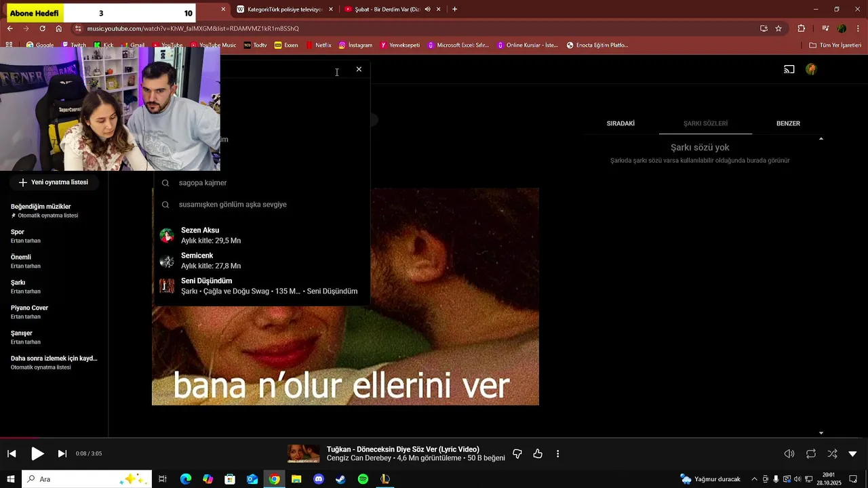This screenshot has width=868, height=488.
Task: Open the account avatar menu
Action: [x=811, y=69]
